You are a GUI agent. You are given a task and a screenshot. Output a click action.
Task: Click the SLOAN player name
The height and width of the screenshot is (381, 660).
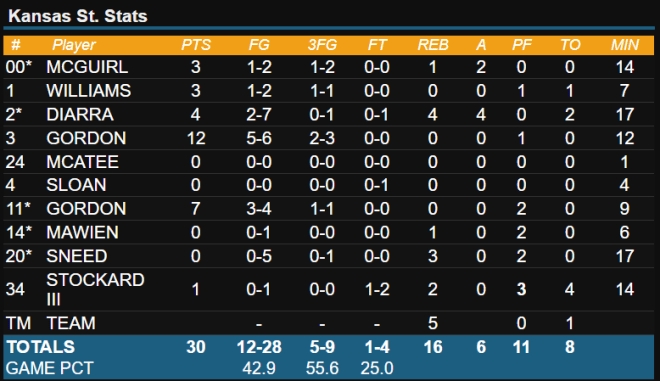click(x=76, y=185)
